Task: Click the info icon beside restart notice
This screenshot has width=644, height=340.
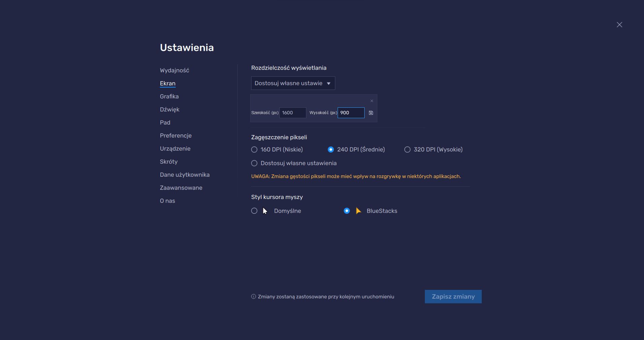Action: tap(253, 297)
